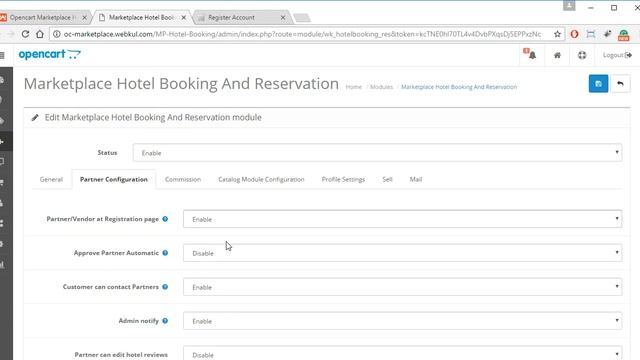Click the blue Save module button
This screenshot has width=640, height=360.
click(598, 84)
